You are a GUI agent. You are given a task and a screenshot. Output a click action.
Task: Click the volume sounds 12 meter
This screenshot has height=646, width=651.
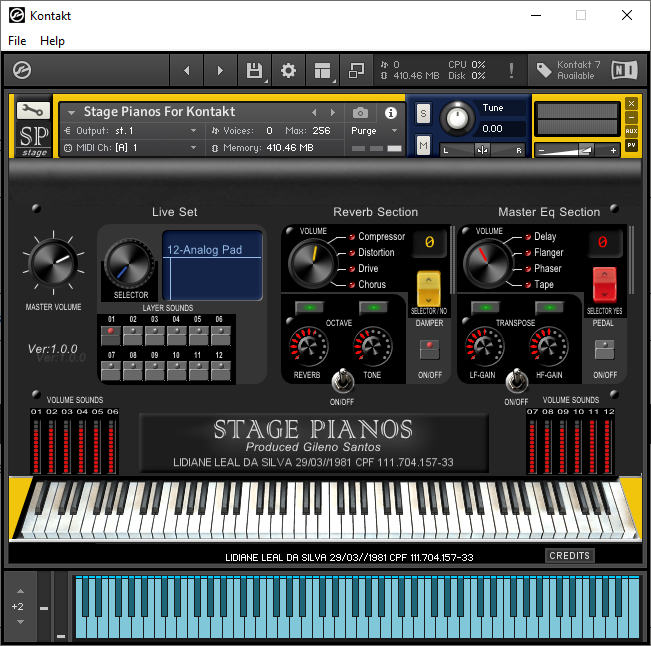607,446
